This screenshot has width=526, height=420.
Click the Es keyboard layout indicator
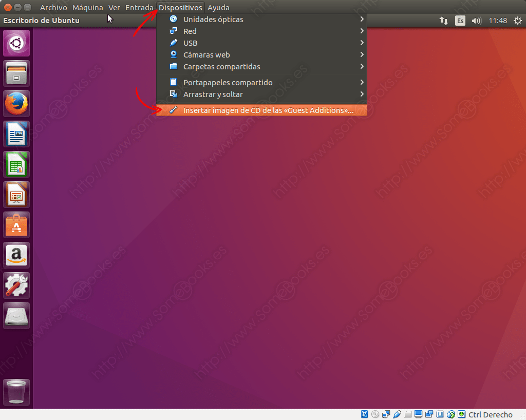pos(460,21)
